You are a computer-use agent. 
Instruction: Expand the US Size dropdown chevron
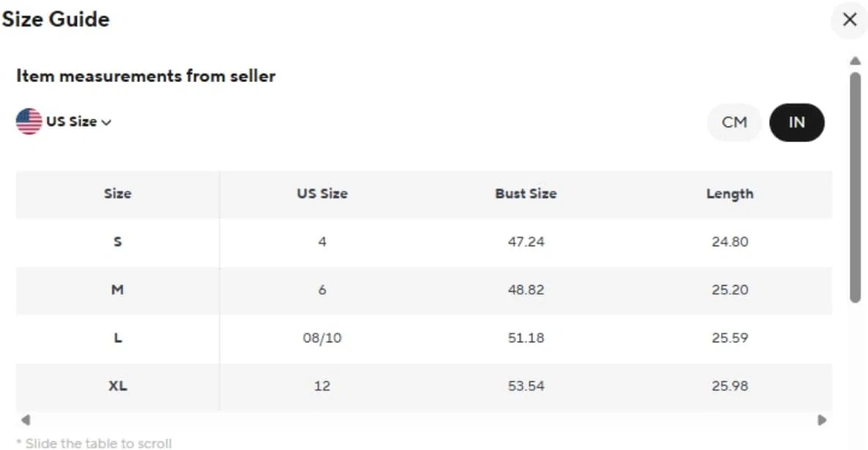click(x=107, y=122)
